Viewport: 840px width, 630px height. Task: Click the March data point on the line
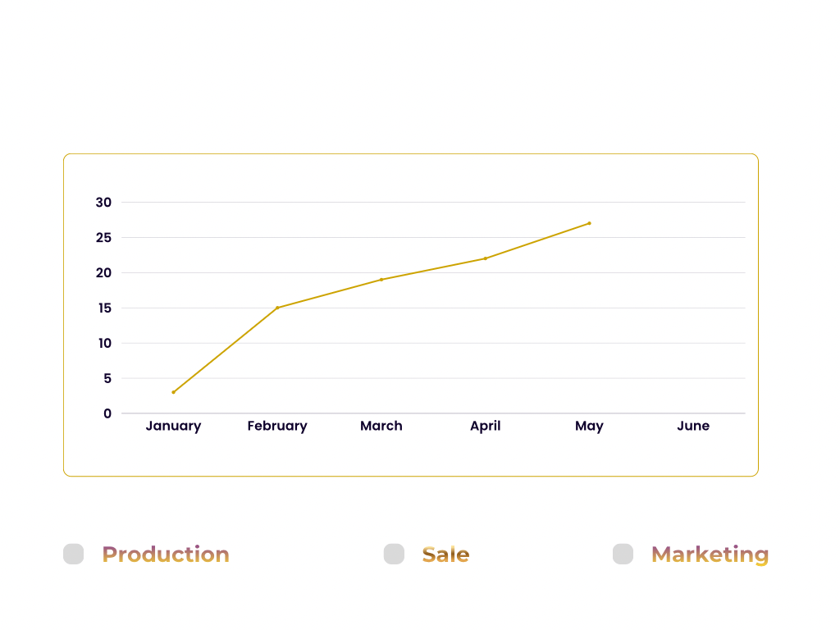[381, 280]
